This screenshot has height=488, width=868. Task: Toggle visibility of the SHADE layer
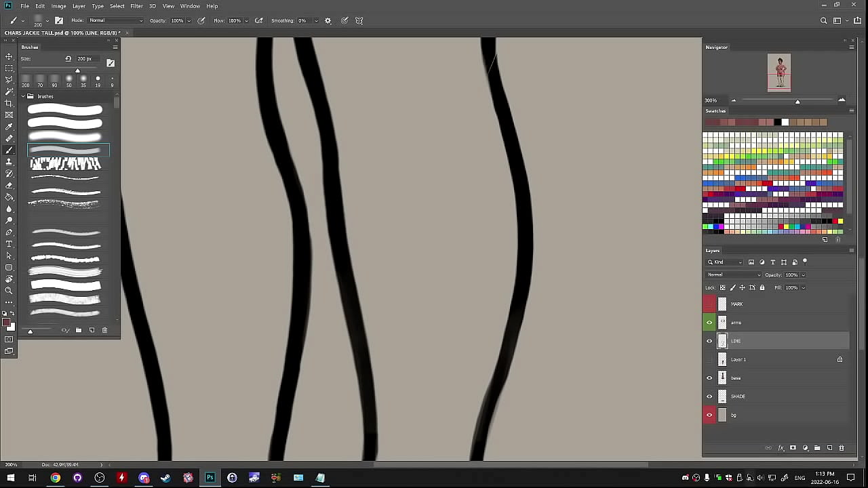click(x=709, y=396)
